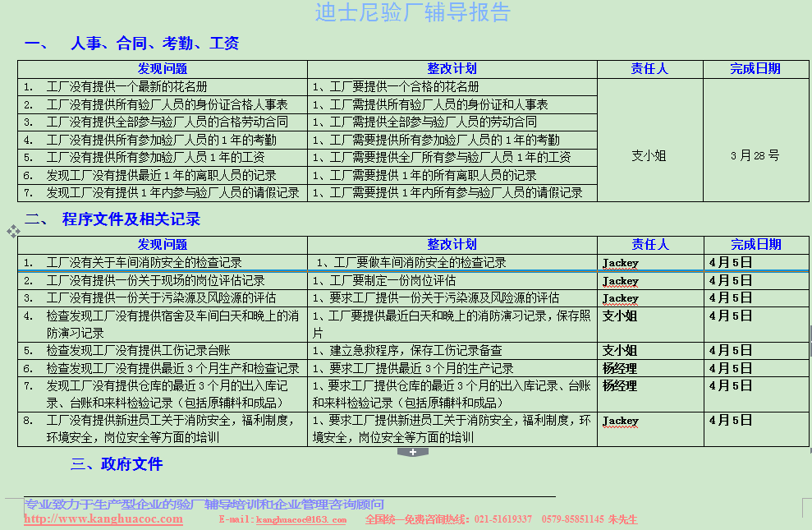Viewport: 812px width, 530px height.
Task: Click 4月5日 in the 出入库记录 row
Action: pos(730,386)
